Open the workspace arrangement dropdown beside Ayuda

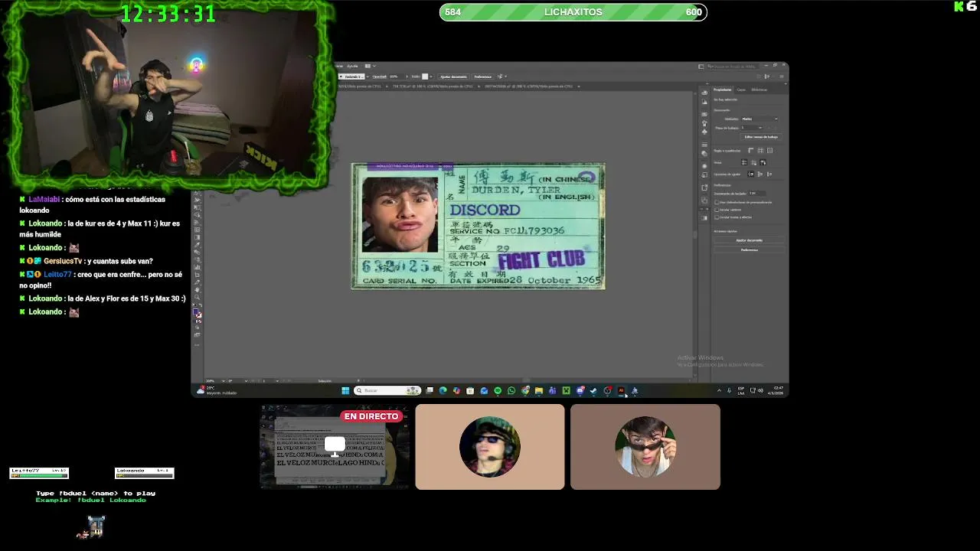[x=371, y=66]
